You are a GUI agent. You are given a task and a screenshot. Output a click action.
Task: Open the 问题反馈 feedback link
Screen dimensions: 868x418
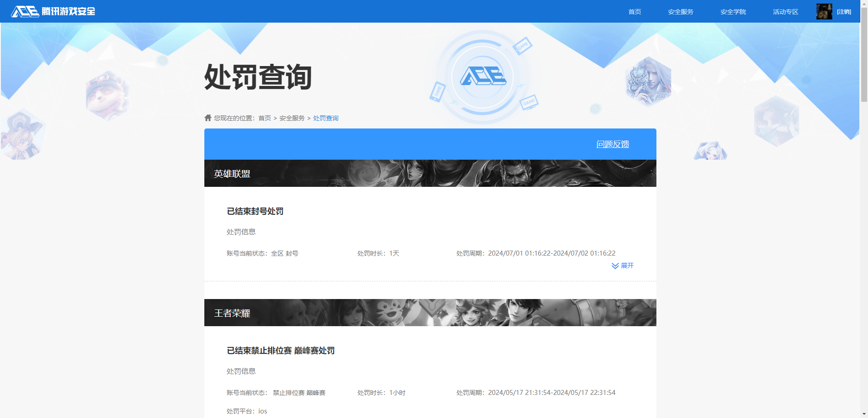(613, 144)
